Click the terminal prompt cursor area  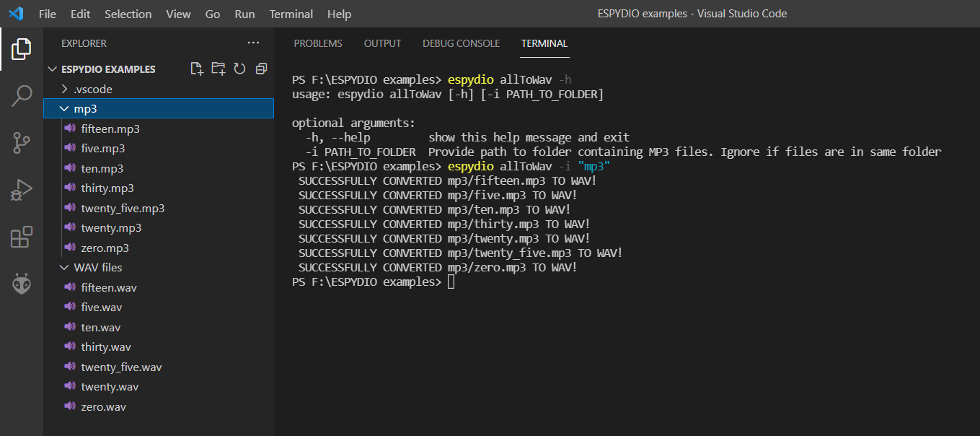[x=451, y=282]
